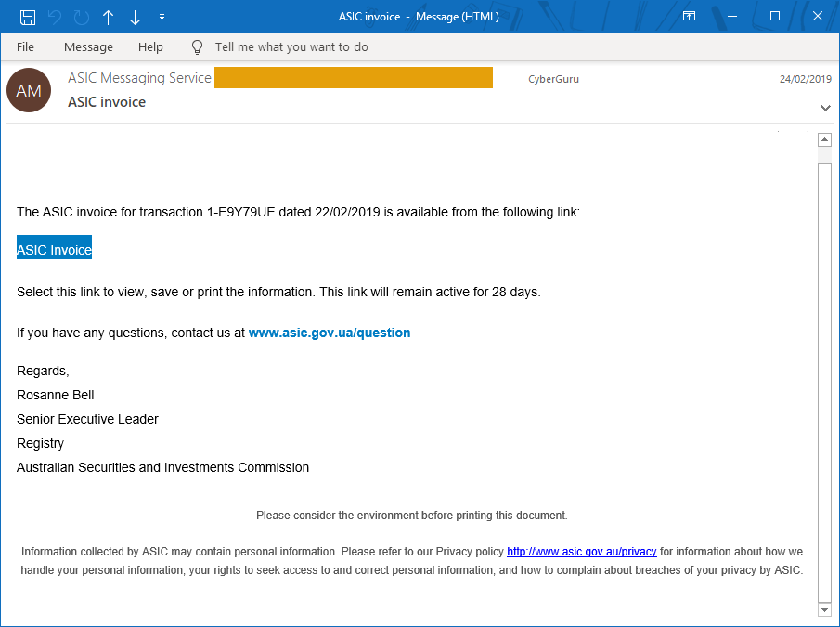The height and width of the screenshot is (627, 840).
Task: Click the Tell me what you want to do field
Action: 291,47
